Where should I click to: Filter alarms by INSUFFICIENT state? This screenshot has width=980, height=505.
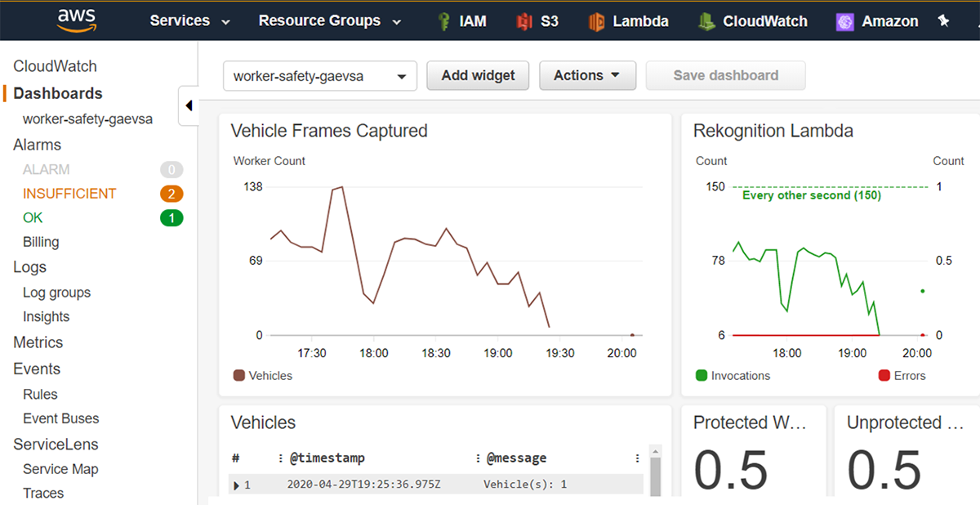click(x=69, y=194)
